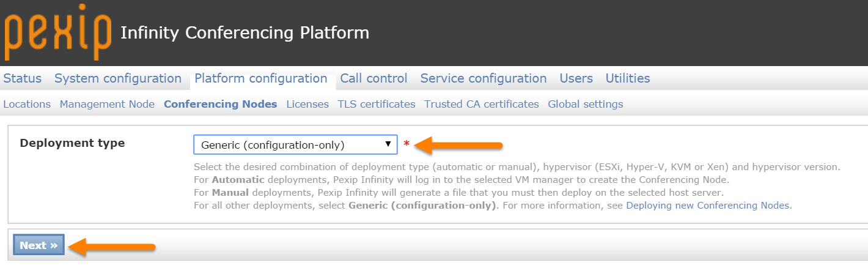Navigate to the Licenses page

(x=307, y=104)
